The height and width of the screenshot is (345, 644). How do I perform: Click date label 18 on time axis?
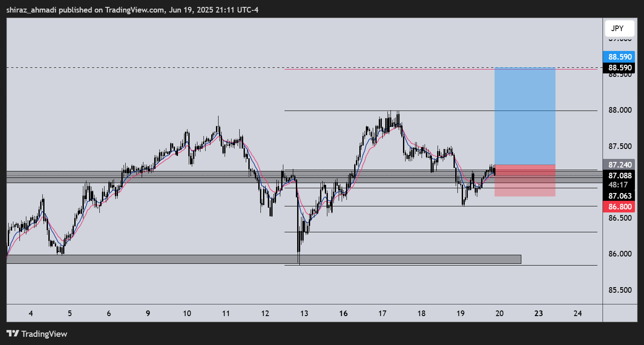[422, 313]
